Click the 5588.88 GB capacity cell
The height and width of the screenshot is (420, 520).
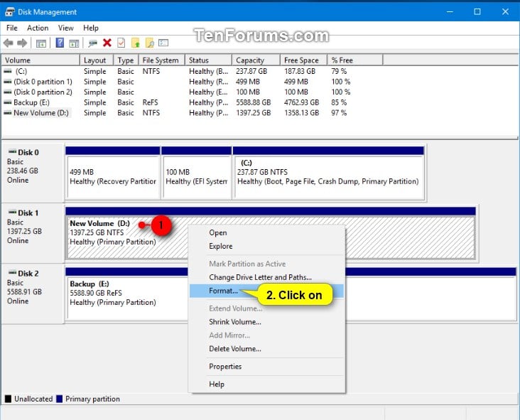(x=254, y=102)
